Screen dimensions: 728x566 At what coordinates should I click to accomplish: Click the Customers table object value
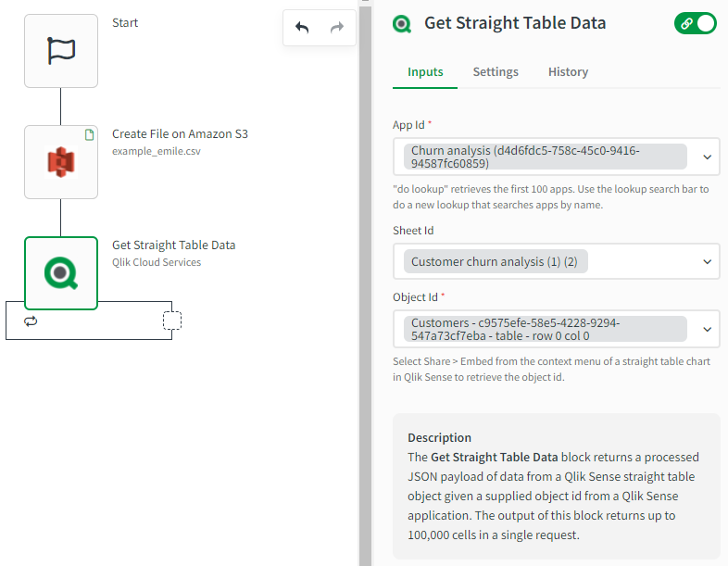pos(545,329)
